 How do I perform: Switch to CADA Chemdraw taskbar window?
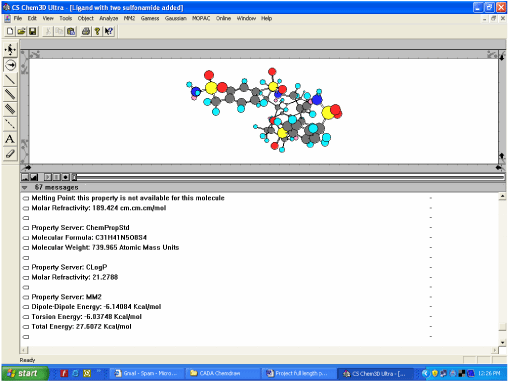pos(221,373)
